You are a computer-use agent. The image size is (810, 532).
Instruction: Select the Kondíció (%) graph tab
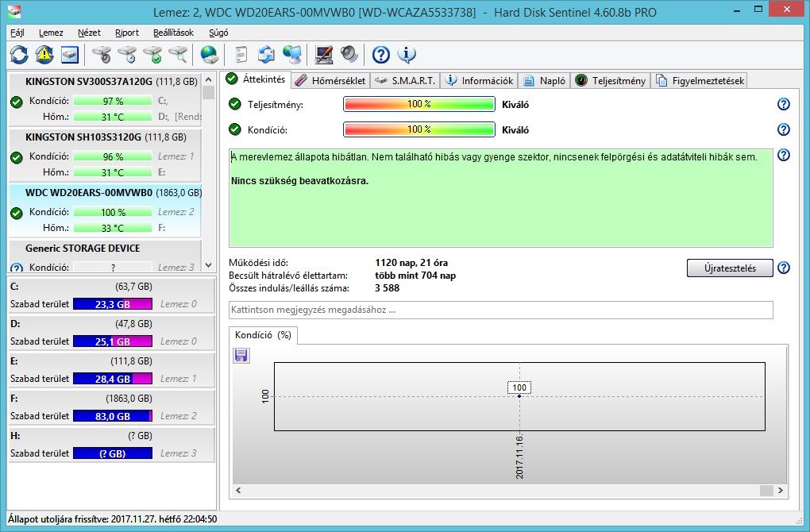[x=263, y=335]
